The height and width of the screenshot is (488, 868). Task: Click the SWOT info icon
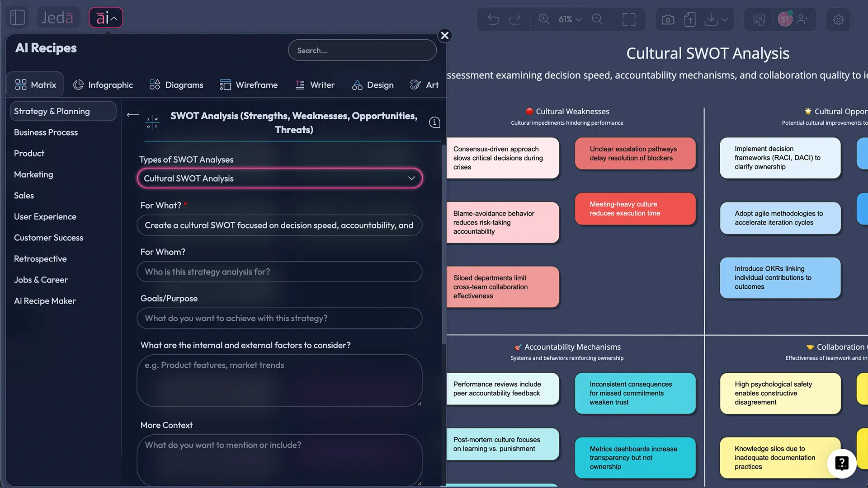(x=434, y=122)
